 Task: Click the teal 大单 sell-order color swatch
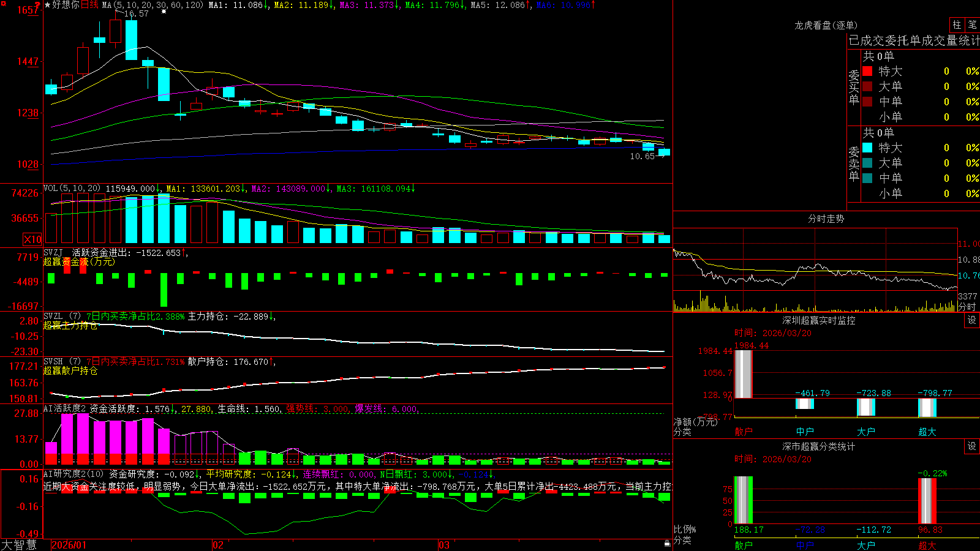pos(867,163)
